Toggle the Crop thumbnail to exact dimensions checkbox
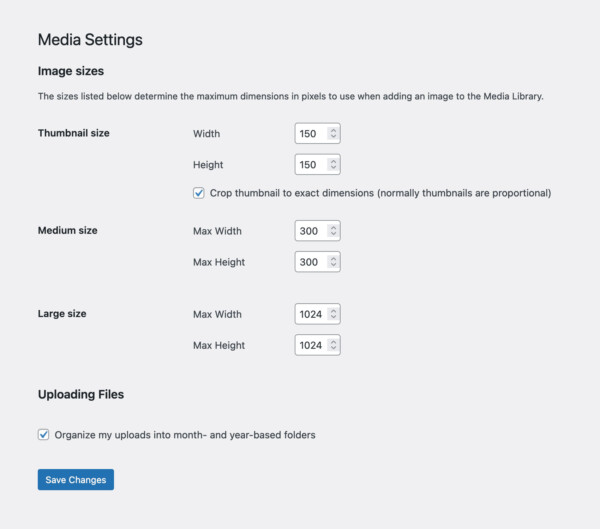 pyautogui.click(x=199, y=193)
